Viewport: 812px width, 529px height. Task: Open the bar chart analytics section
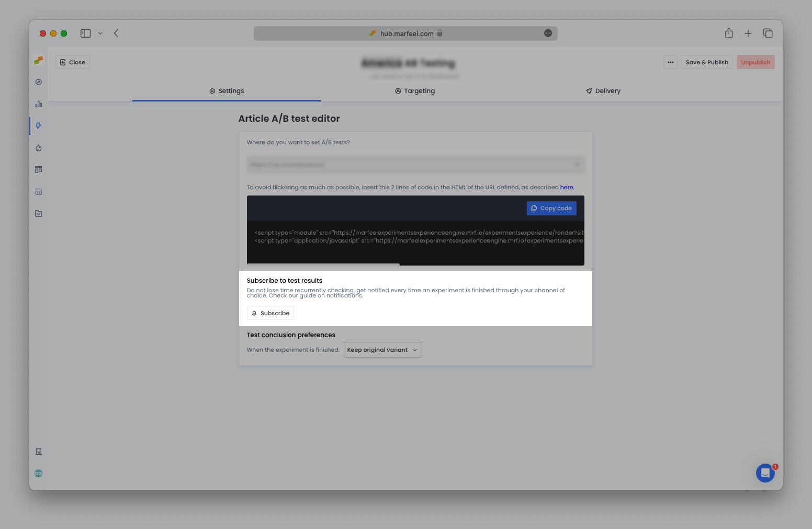point(38,104)
